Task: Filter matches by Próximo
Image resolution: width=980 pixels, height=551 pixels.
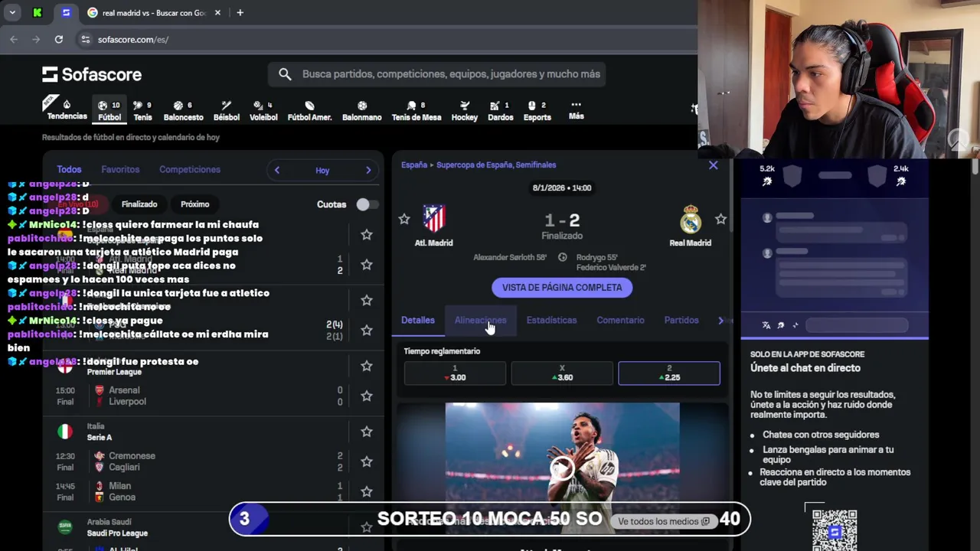Action: tap(194, 204)
